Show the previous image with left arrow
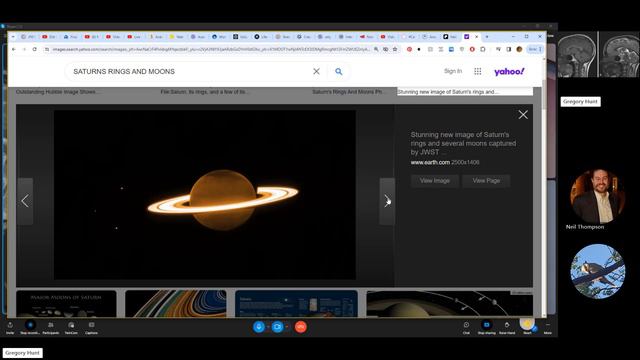 (x=25, y=201)
